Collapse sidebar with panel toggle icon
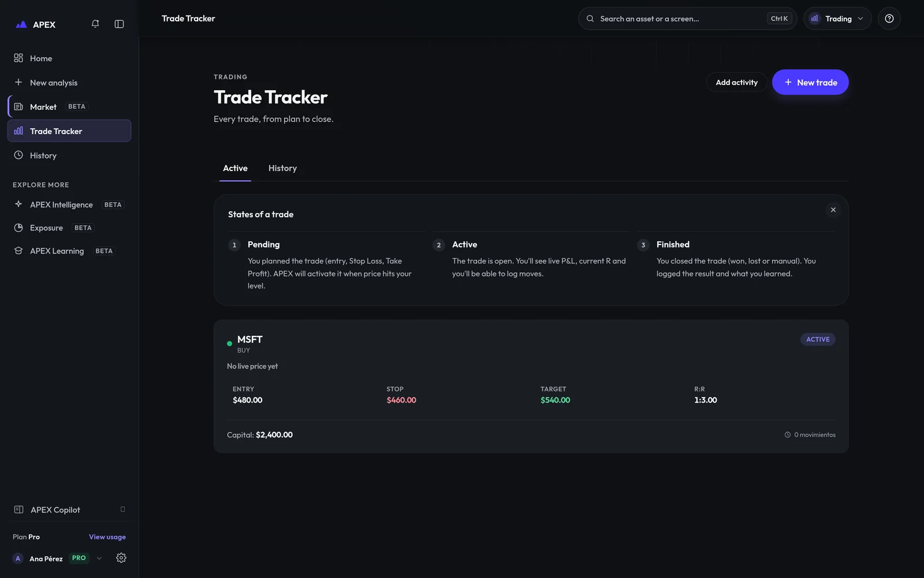The height and width of the screenshot is (578, 924). tap(119, 24)
